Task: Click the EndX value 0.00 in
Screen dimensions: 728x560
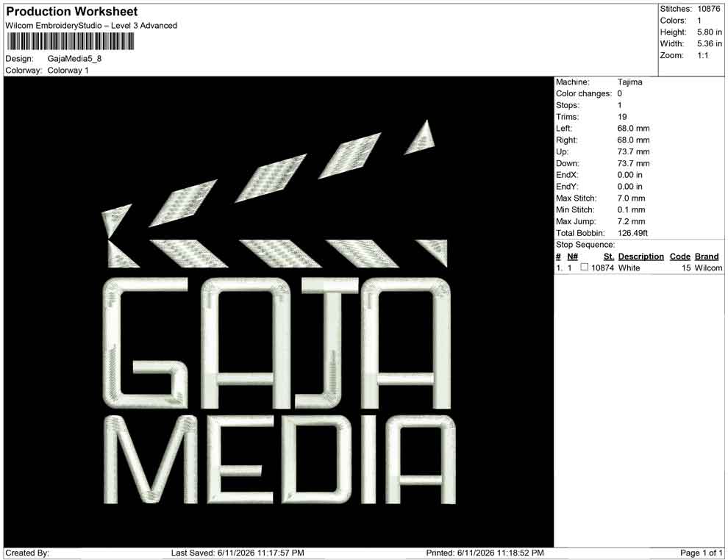Action: (x=630, y=175)
